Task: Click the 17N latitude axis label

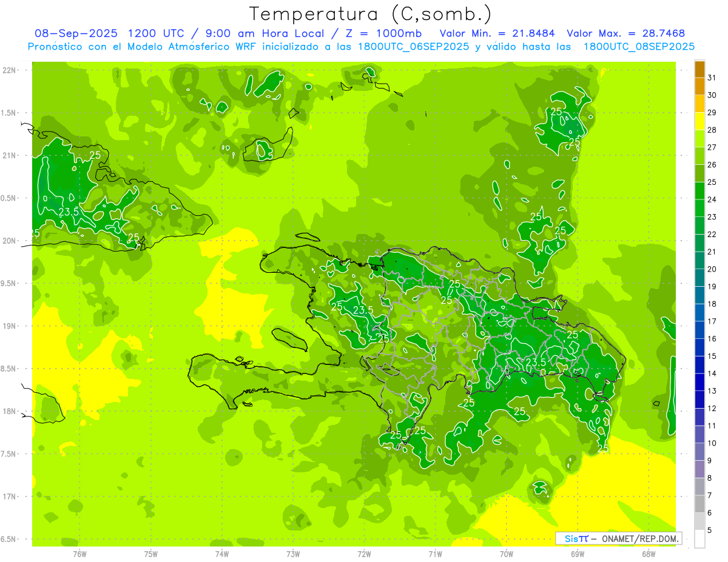Action: [9, 497]
